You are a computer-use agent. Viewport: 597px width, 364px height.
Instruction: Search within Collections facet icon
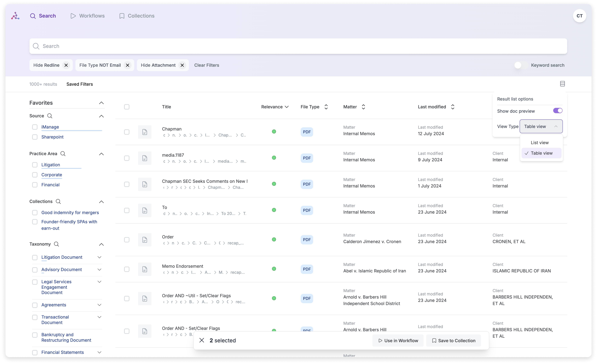[58, 201]
